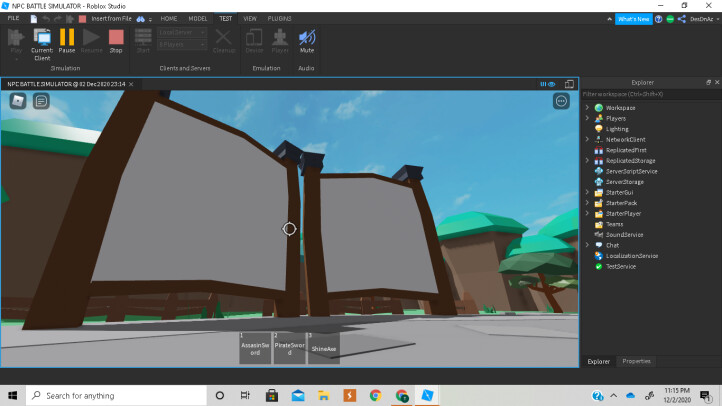Select ServerStorage in the Explorer
722x406 pixels.
pyautogui.click(x=624, y=182)
